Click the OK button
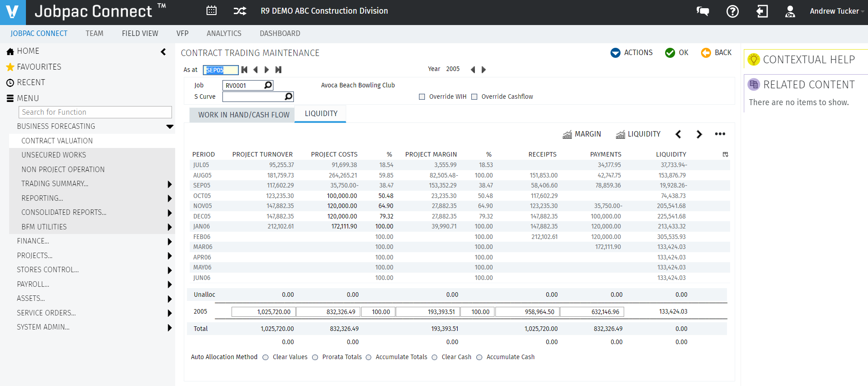Viewport: 868px width, 386px height. 676,53
